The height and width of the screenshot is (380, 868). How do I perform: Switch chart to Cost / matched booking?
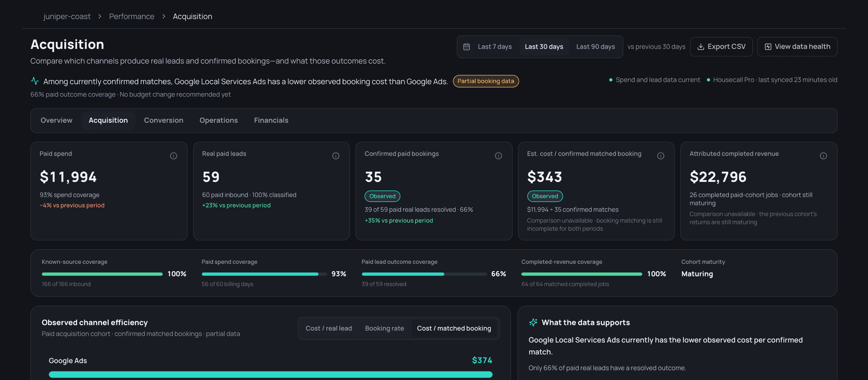click(x=454, y=328)
